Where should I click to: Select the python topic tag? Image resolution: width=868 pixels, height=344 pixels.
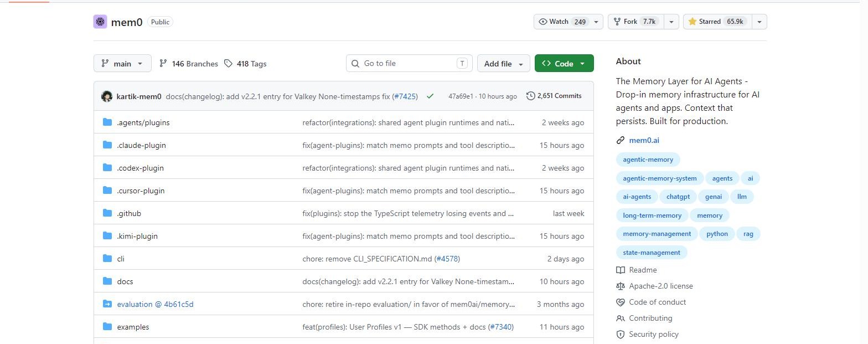717,234
